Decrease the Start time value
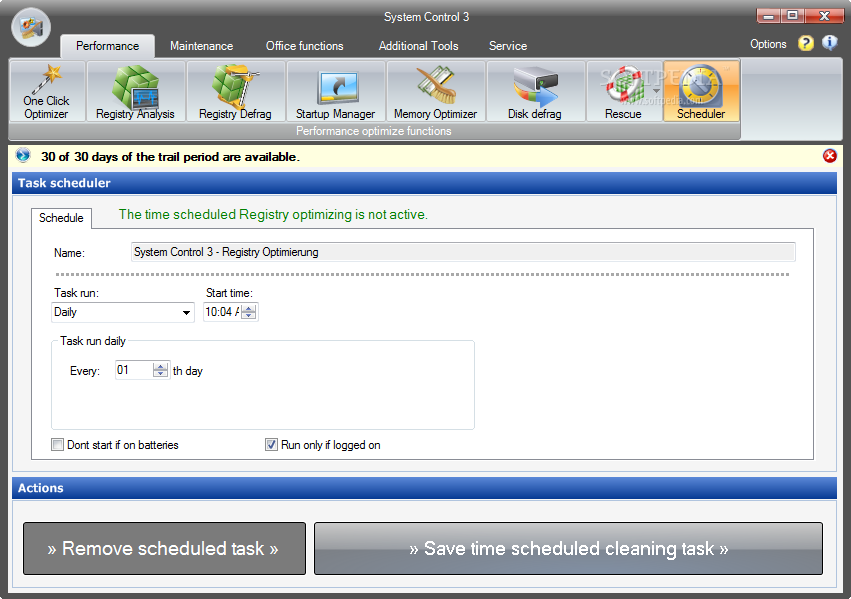 tap(249, 316)
